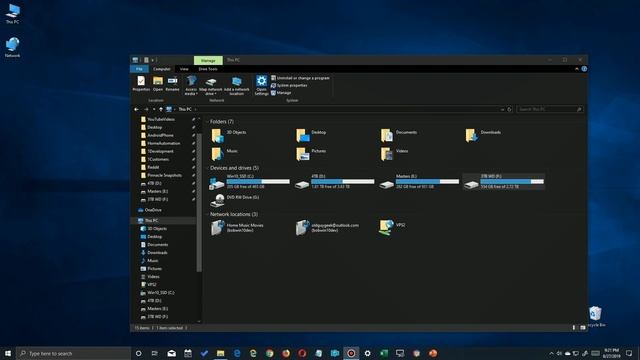Click the navigation pane vertical scrollbar
640x360 pixels.
pyautogui.click(x=199, y=202)
